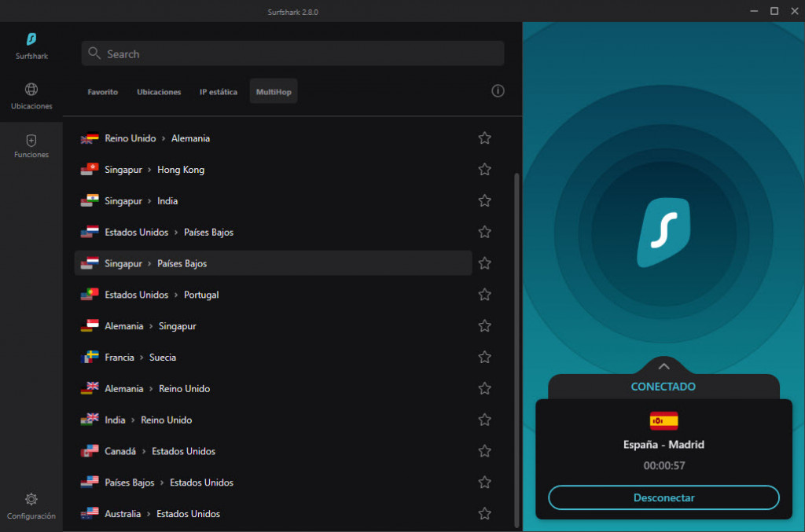Viewport: 805px width, 532px height.
Task: Choose Australia › Estados Unidos route
Action: (273, 513)
